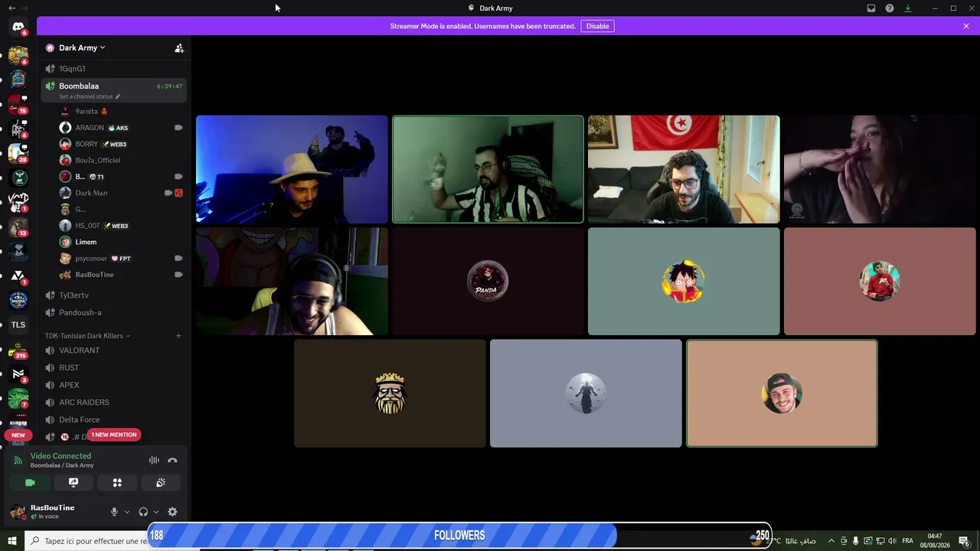This screenshot has height=551, width=980.
Task: Open the Inbox icon in title bar
Action: [871, 8]
